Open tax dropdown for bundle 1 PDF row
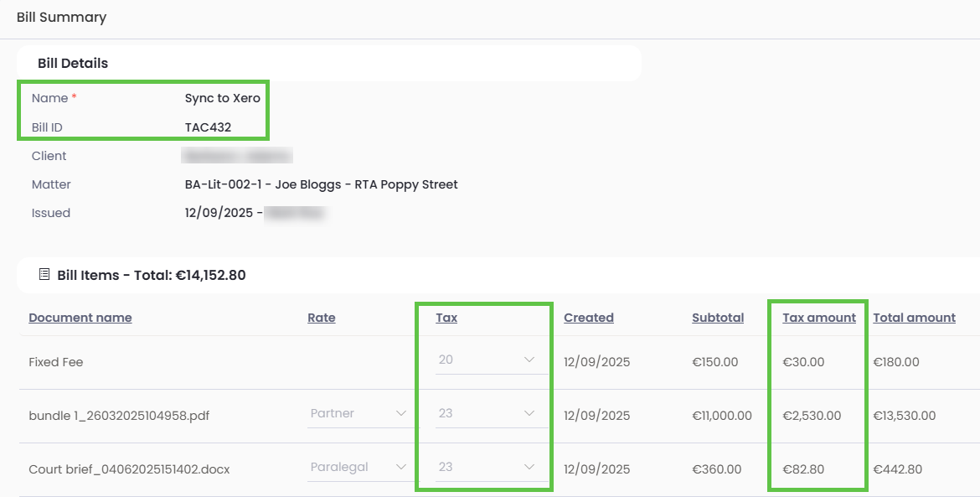Viewport: 980px width, 497px height. (x=487, y=414)
